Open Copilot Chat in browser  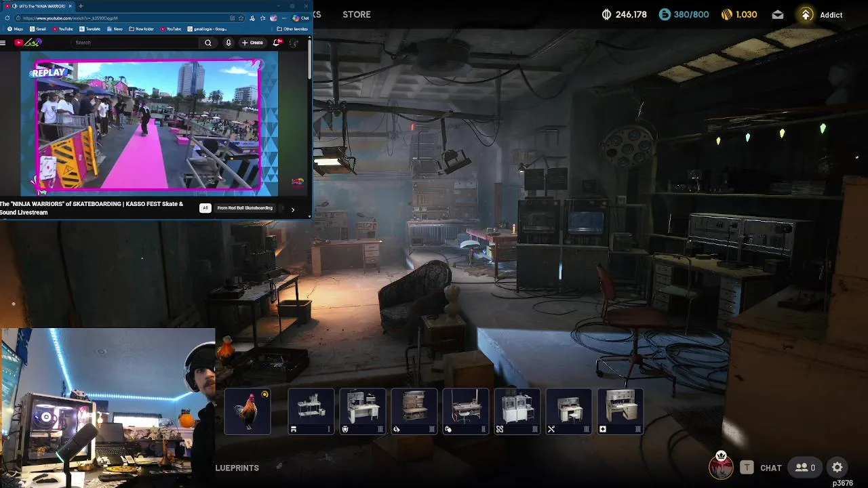pos(301,18)
